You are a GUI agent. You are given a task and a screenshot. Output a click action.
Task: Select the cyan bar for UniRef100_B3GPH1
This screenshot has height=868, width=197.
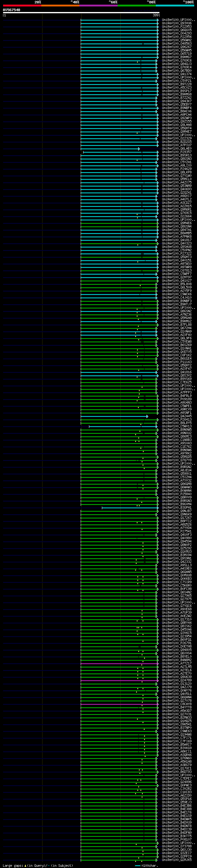click(x=130, y=508)
